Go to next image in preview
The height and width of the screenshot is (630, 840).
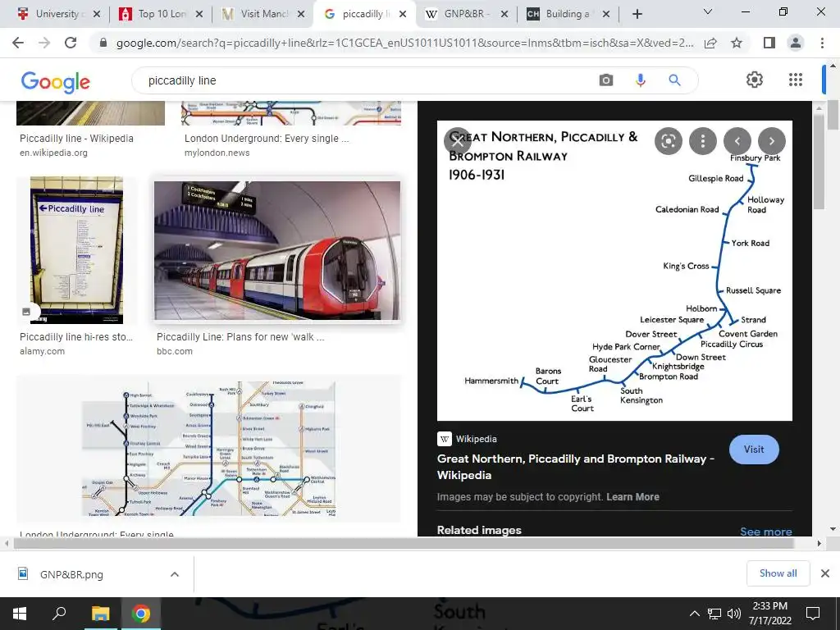[771, 141]
